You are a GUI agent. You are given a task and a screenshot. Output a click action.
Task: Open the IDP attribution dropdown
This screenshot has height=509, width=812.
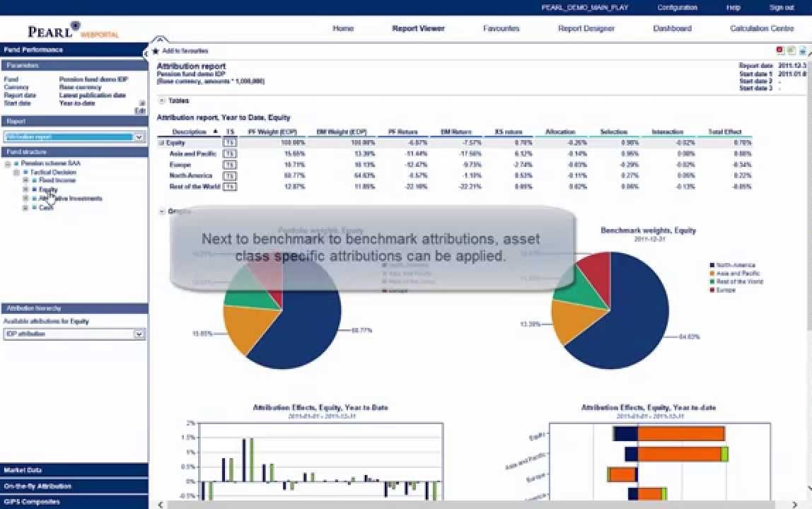pos(139,333)
